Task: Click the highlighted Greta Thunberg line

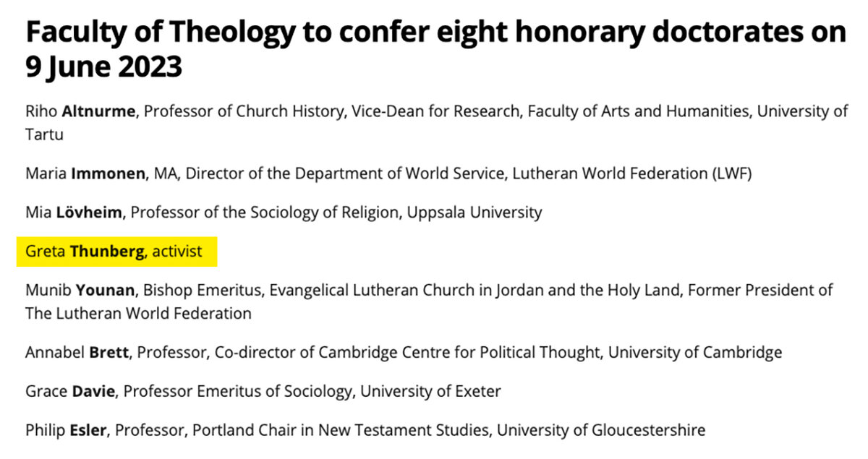Action: pos(117,252)
